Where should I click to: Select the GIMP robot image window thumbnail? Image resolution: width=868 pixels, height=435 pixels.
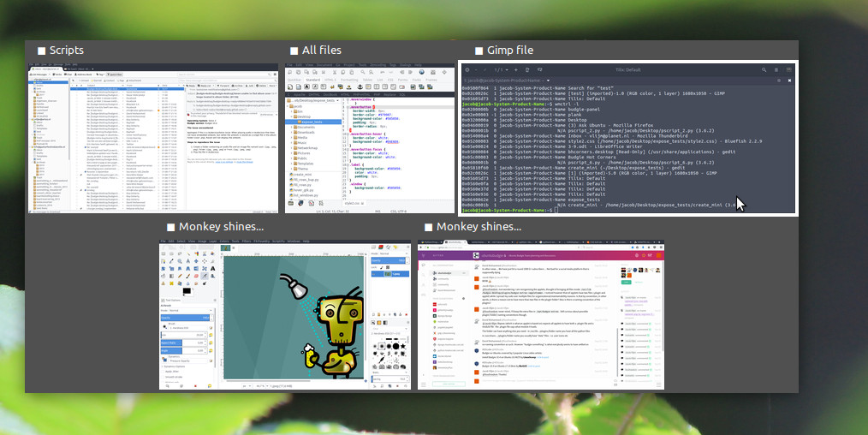point(284,315)
